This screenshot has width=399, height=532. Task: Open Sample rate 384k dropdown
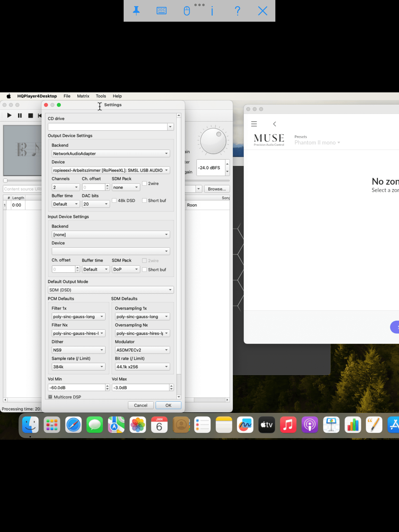coord(78,367)
